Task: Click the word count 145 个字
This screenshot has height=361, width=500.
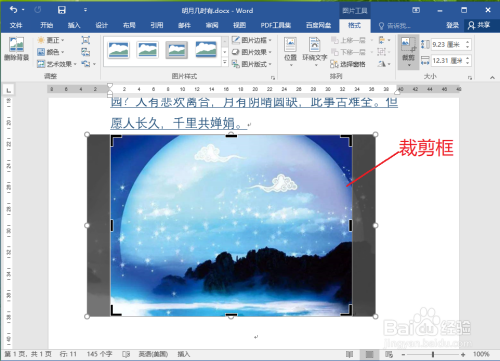Action: tap(100, 354)
